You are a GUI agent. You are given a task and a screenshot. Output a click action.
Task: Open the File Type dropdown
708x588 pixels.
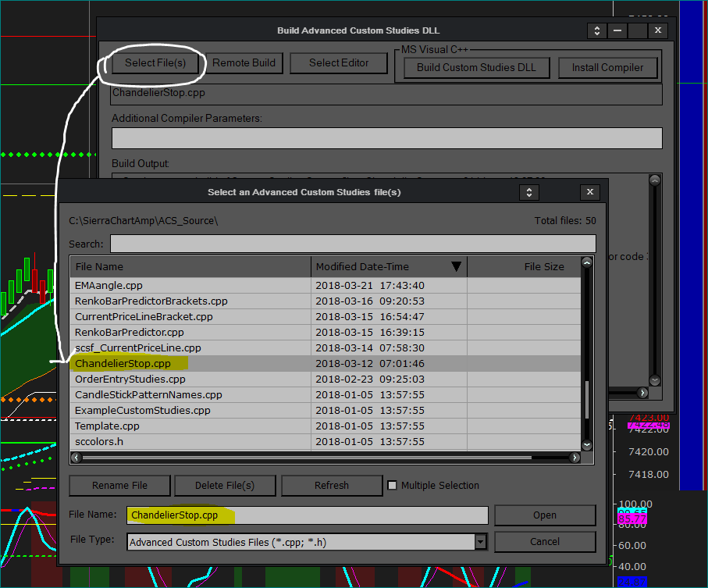click(481, 541)
